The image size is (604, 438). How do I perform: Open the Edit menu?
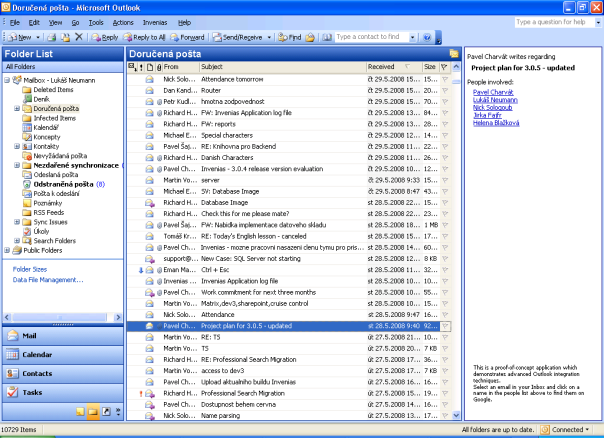34,23
